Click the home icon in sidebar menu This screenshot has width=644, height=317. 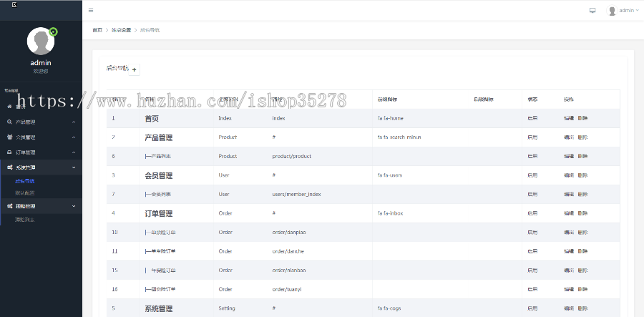click(x=9, y=107)
